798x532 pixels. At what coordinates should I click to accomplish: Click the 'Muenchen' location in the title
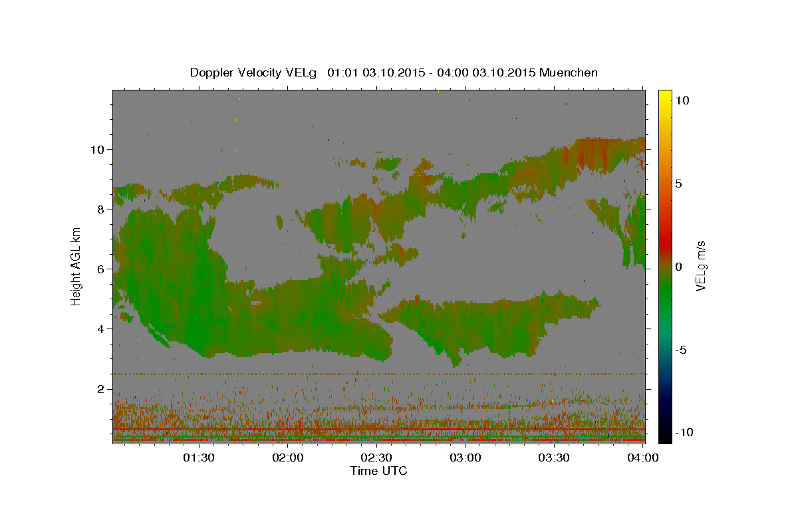[569, 72]
